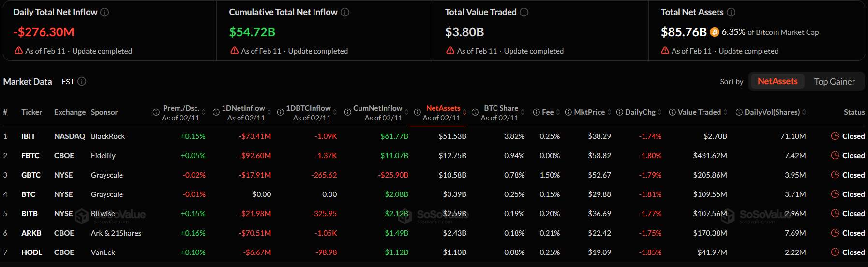Viewport: 868px width, 267px height.
Task: Click Closed status in FBTC row
Action: [x=853, y=156]
